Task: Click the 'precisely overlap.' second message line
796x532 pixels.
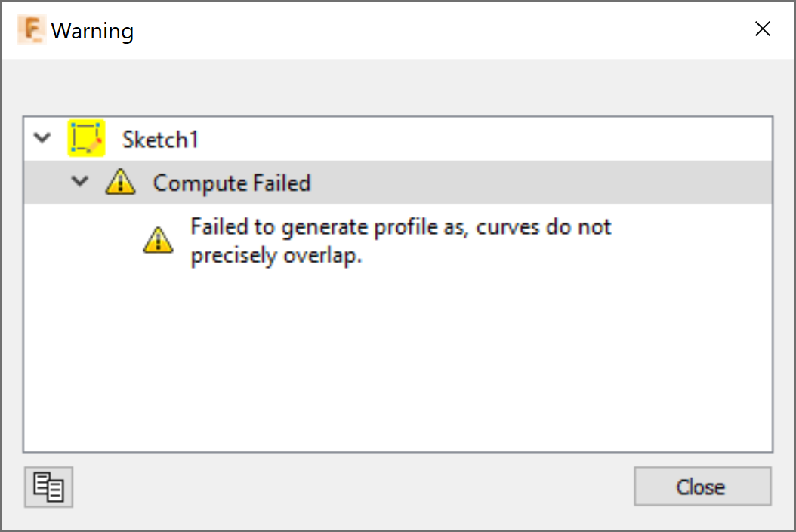Action: (276, 257)
